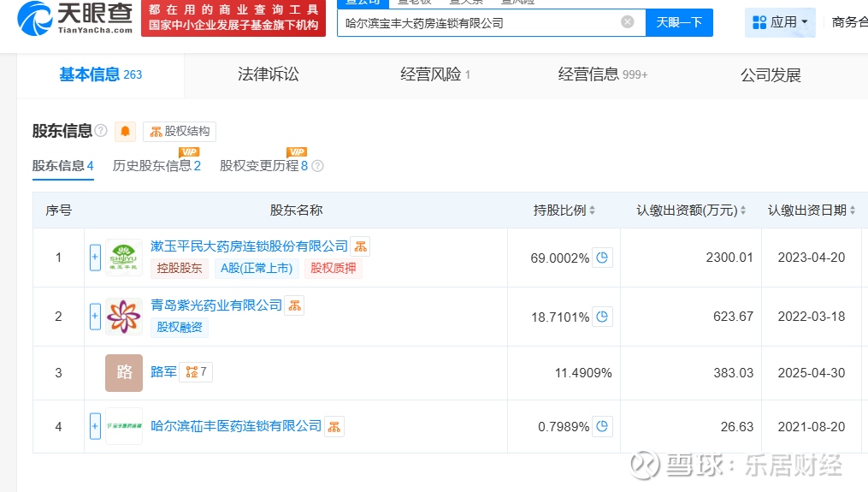Open 哈尔滨葩丰医药连锁有限公司 link
The width and height of the screenshot is (868, 492).
point(236,426)
